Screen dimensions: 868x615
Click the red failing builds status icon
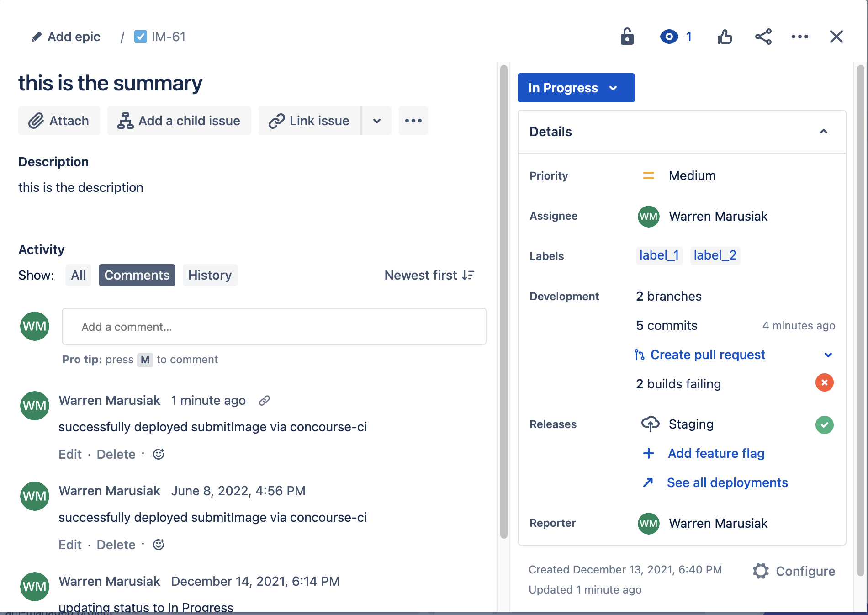tap(824, 383)
